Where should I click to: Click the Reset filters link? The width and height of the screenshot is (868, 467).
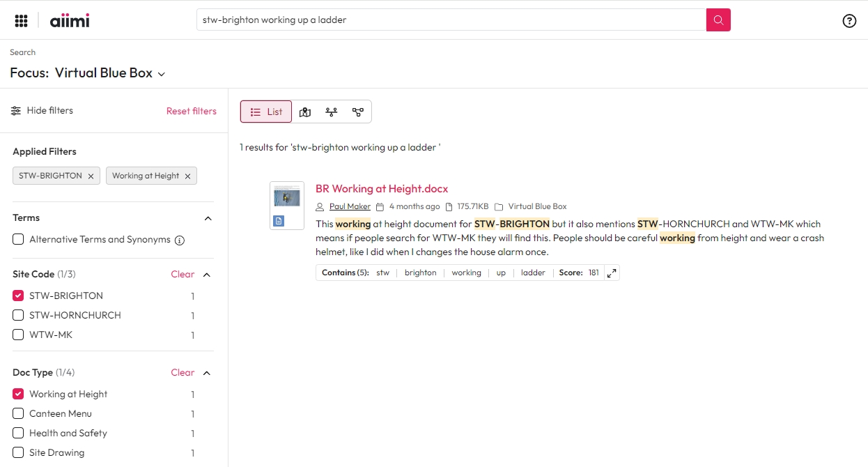191,111
